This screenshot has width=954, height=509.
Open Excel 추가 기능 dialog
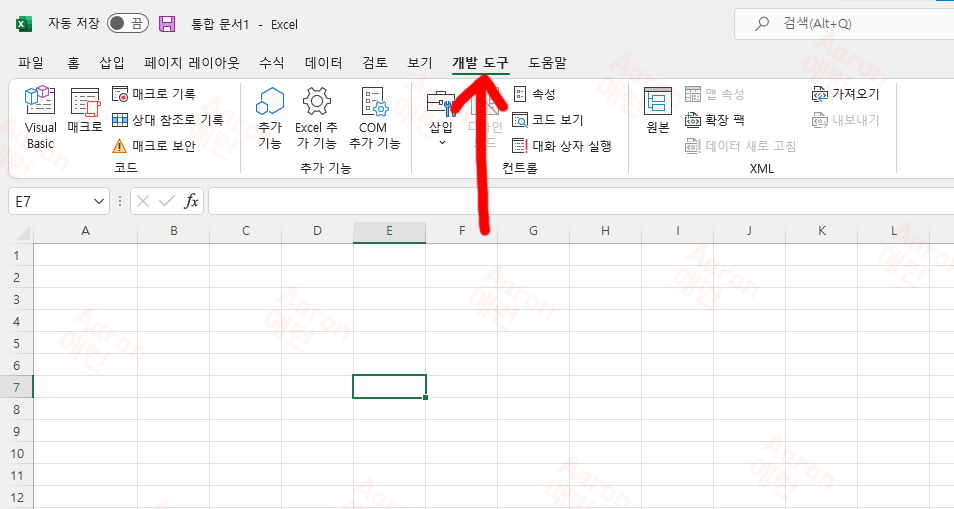(x=316, y=118)
